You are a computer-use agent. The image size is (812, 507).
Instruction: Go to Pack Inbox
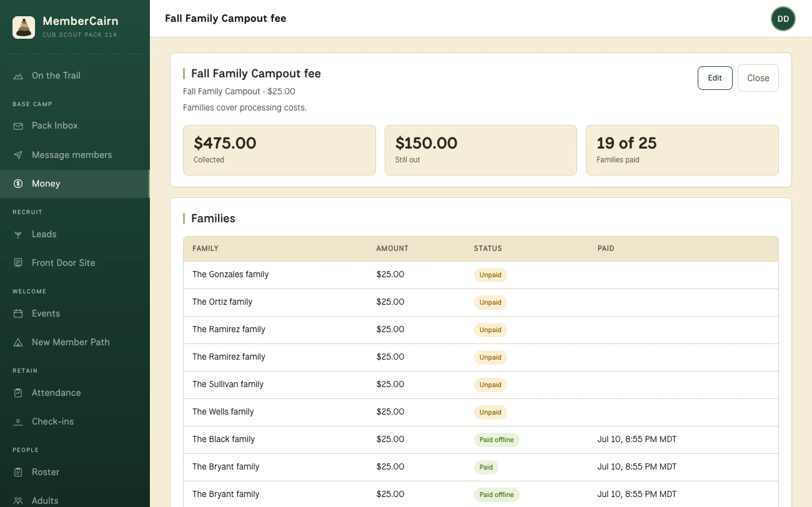(x=75, y=126)
